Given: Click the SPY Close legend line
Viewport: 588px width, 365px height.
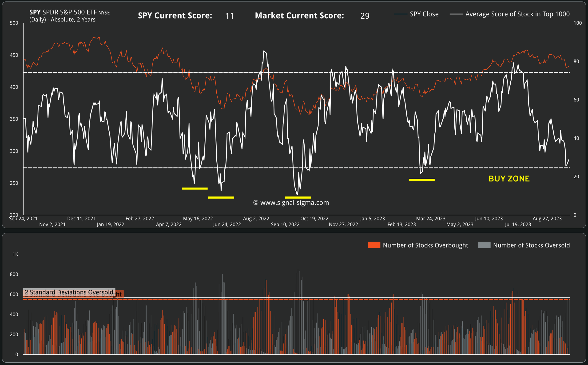Looking at the screenshot, I should (x=401, y=14).
